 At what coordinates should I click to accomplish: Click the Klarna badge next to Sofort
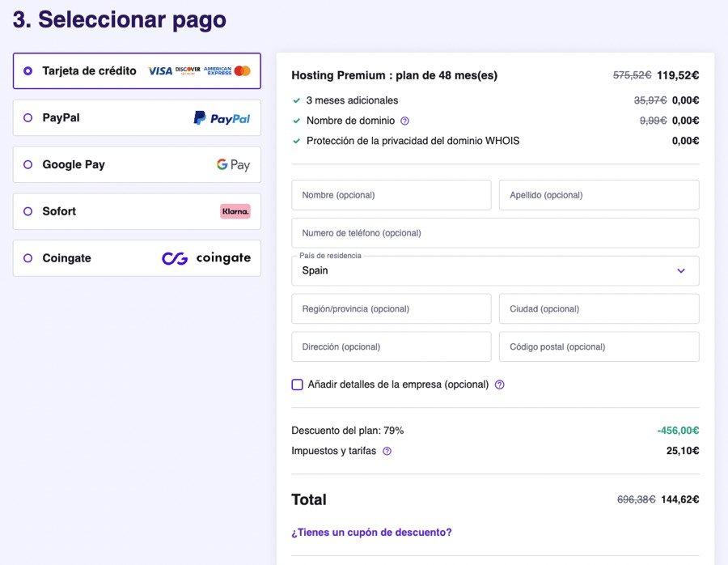point(235,211)
